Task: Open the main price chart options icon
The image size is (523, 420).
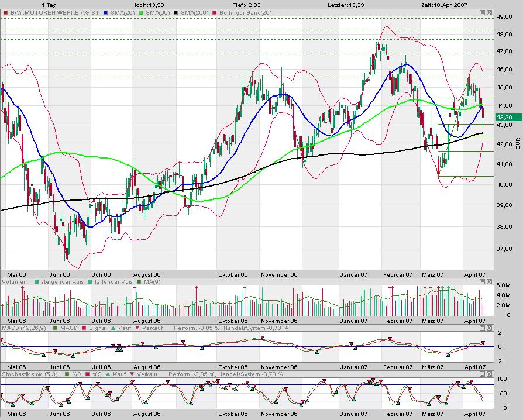Action: pos(482,12)
